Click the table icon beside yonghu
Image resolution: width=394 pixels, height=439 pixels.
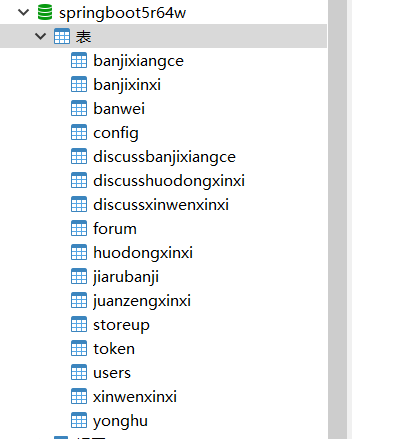(79, 420)
